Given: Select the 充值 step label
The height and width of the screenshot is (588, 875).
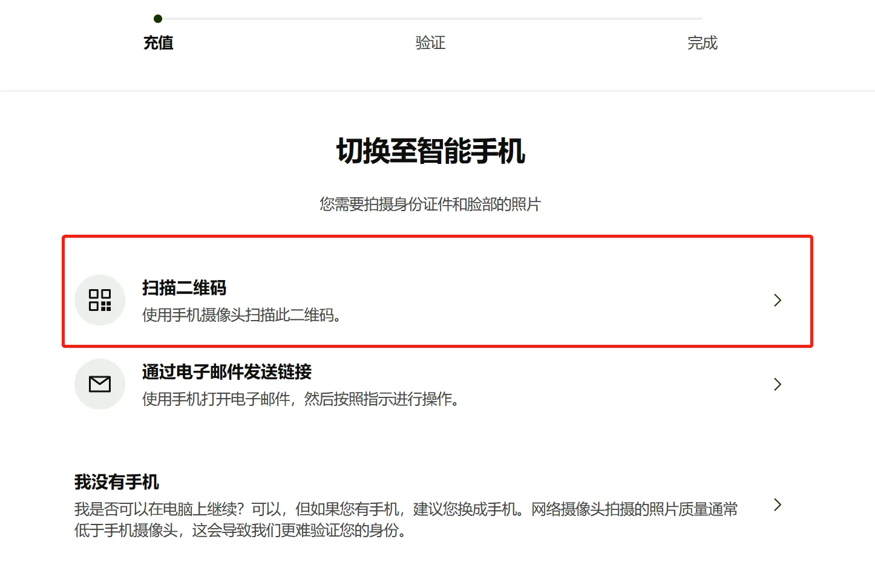Looking at the screenshot, I should point(159,43).
